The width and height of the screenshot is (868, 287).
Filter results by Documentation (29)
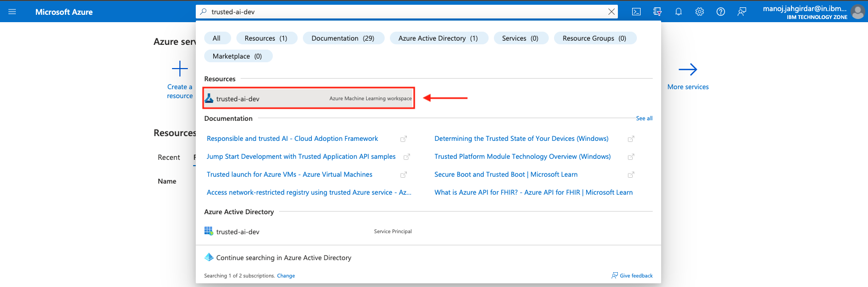point(343,38)
